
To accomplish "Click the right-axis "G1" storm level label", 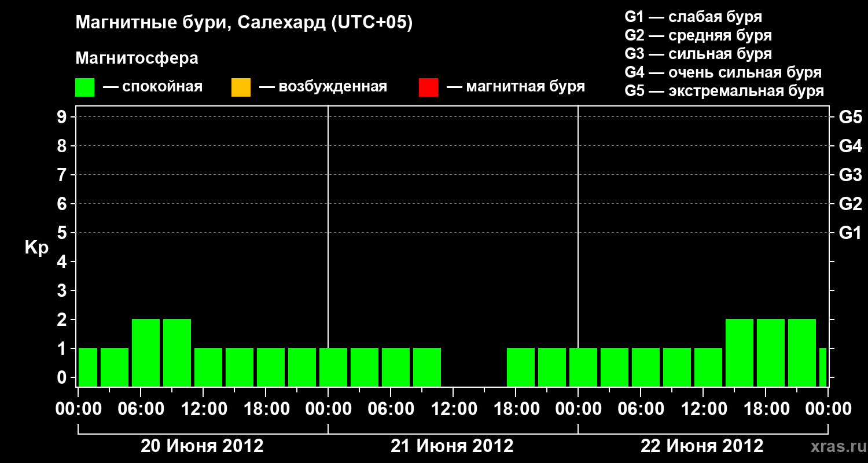I will tap(851, 233).
